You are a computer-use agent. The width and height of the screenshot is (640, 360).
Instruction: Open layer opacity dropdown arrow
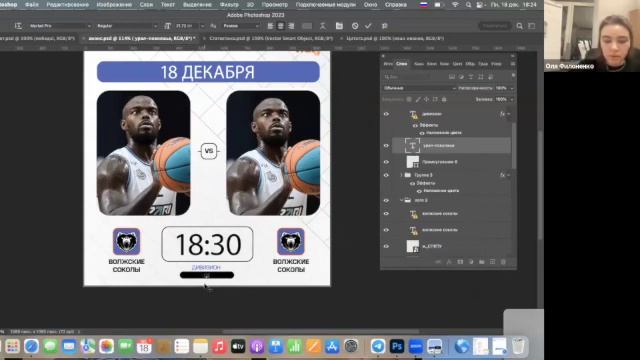pyautogui.click(x=512, y=88)
